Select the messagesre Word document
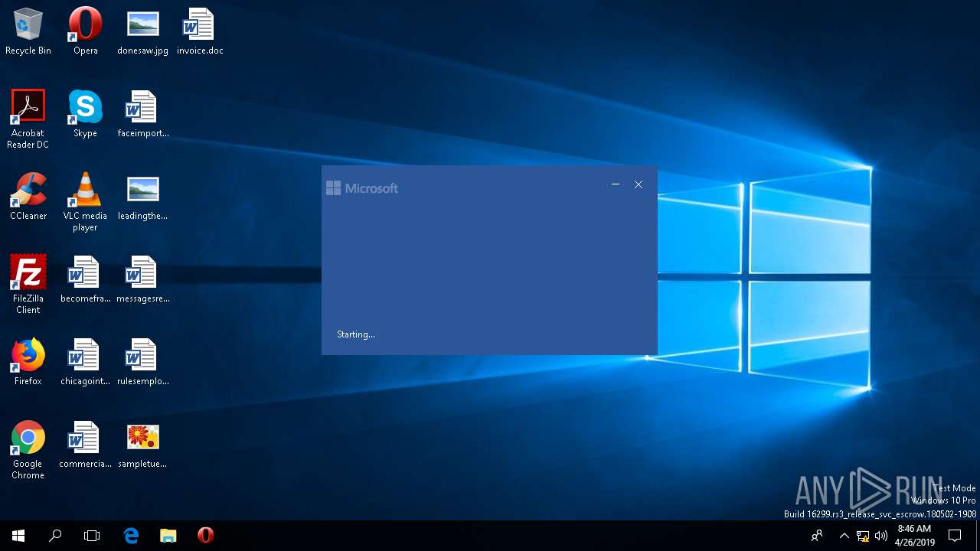 (x=142, y=279)
